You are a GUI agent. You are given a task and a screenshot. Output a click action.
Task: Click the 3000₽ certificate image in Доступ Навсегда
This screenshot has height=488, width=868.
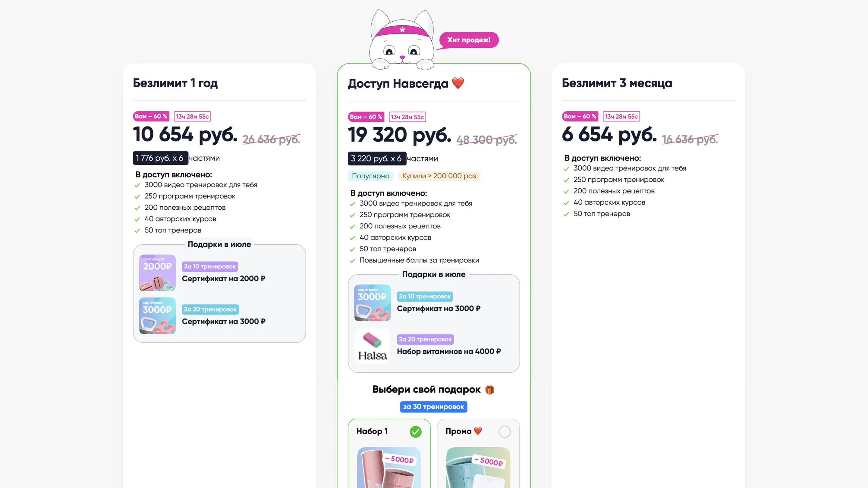pos(372,302)
